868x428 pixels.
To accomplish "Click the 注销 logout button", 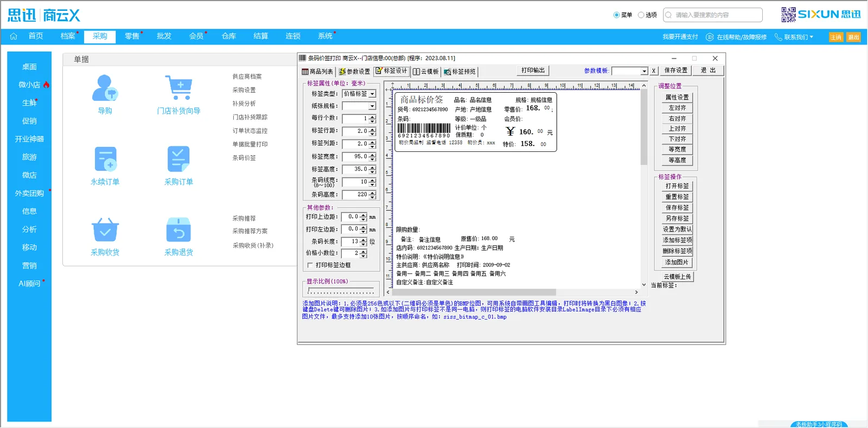I will tap(836, 37).
